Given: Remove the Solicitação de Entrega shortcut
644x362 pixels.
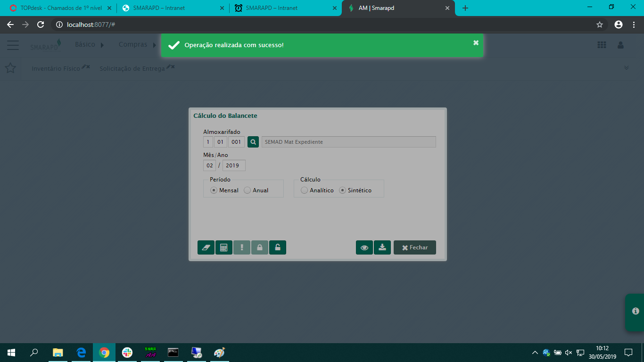Looking at the screenshot, I should tap(173, 67).
